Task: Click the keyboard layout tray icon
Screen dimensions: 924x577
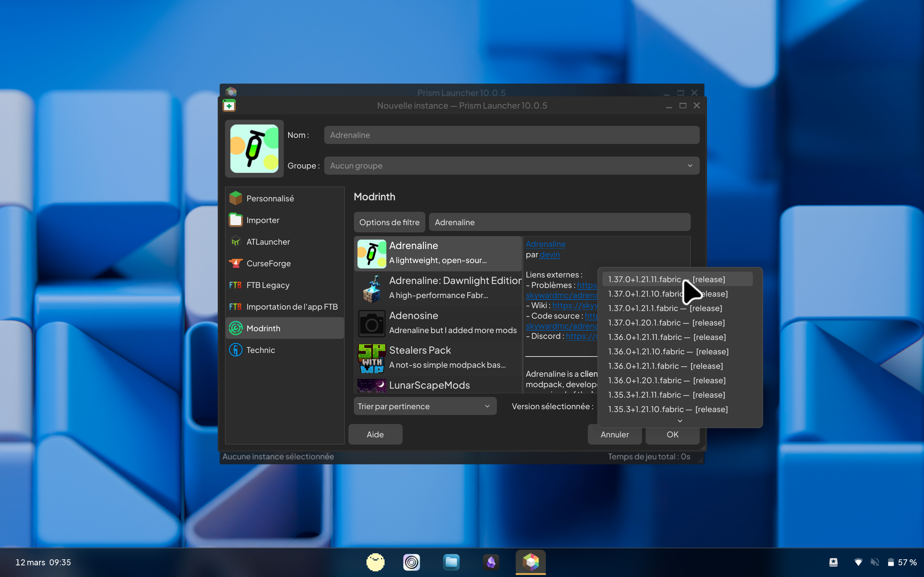Action: pyautogui.click(x=833, y=562)
